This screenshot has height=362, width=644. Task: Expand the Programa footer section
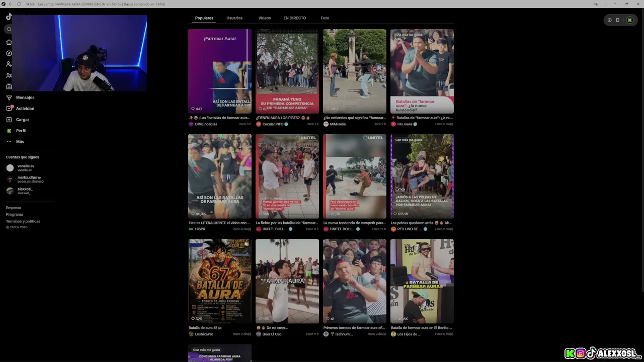pos(15,215)
